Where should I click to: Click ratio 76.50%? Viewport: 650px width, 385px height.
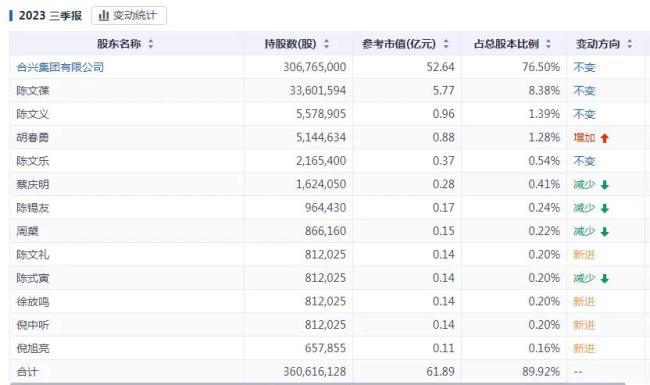[x=541, y=67]
